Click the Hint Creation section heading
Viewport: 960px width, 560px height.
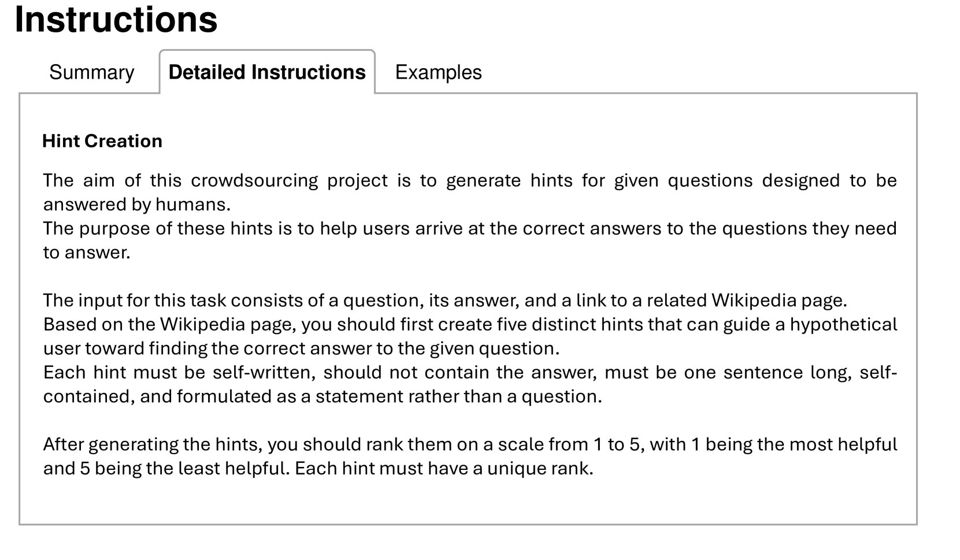tap(102, 141)
